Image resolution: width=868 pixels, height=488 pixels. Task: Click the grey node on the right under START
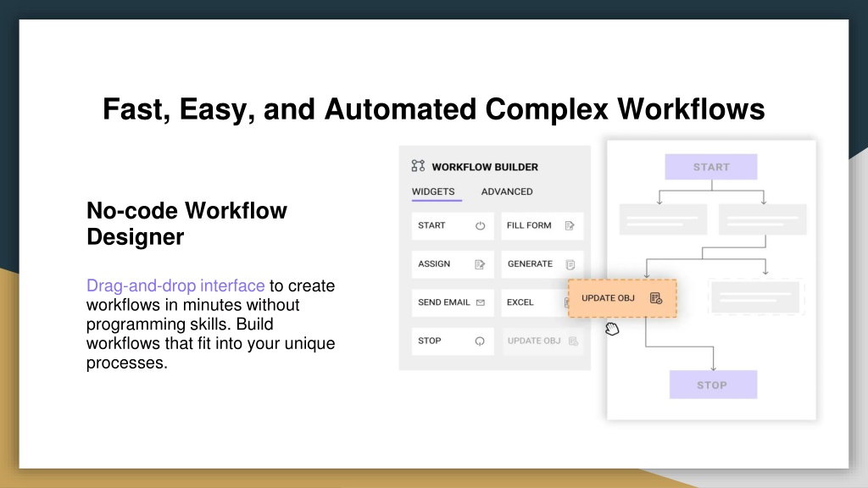[762, 219]
